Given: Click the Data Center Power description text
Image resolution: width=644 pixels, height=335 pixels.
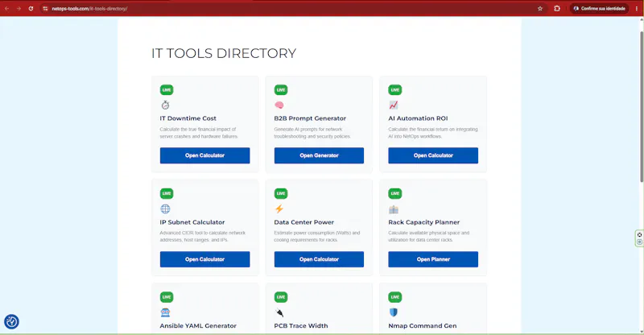Looking at the screenshot, I should pyautogui.click(x=317, y=236).
